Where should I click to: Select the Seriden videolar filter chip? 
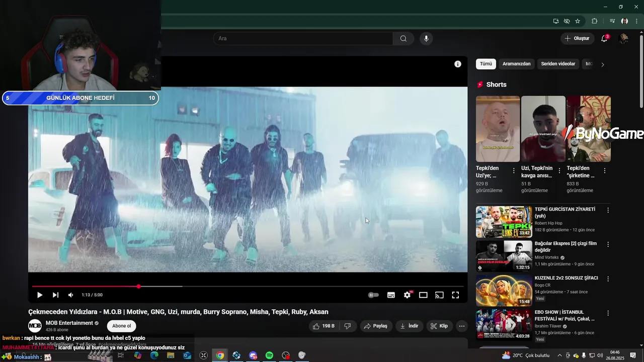[x=558, y=64]
